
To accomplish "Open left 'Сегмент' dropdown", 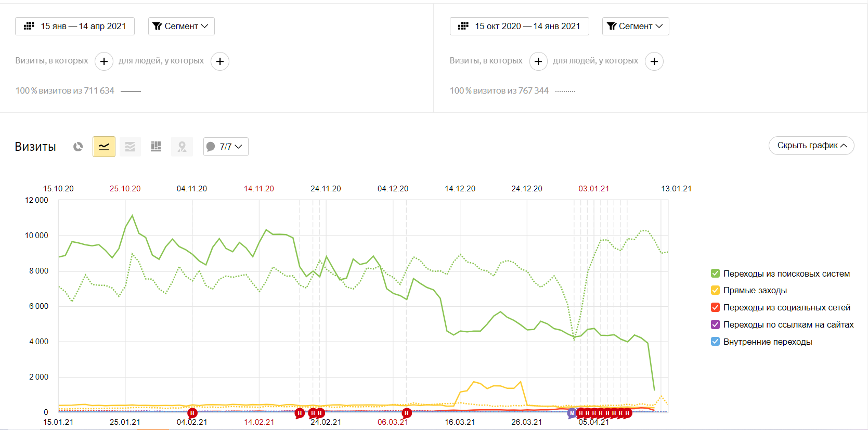I will [x=181, y=26].
